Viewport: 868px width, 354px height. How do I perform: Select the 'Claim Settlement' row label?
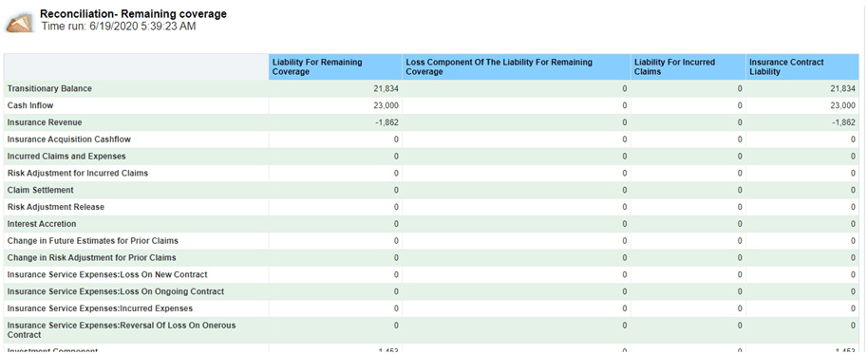click(41, 190)
